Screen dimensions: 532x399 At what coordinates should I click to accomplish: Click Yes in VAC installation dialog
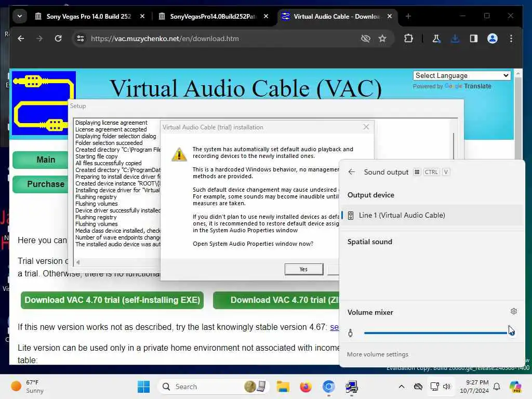(303, 269)
